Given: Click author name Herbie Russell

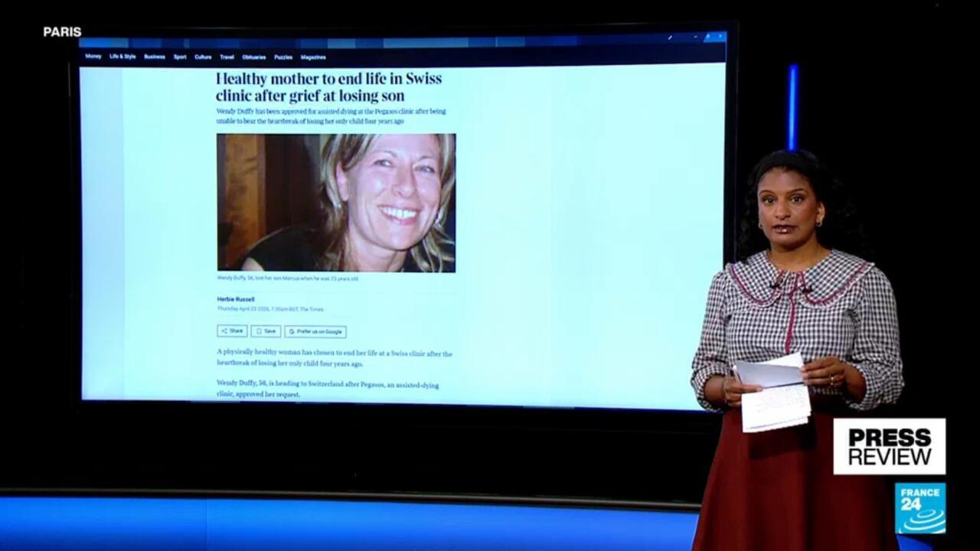Looking at the screenshot, I should [x=236, y=299].
